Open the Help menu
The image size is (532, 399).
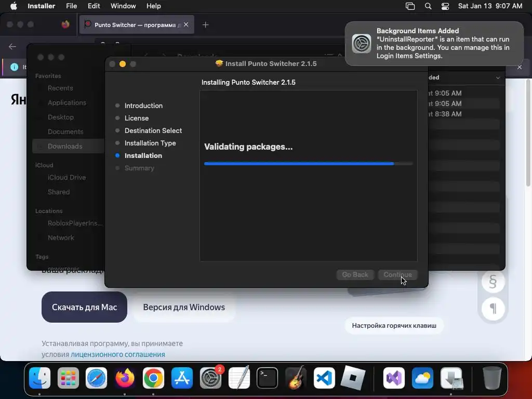(153, 6)
